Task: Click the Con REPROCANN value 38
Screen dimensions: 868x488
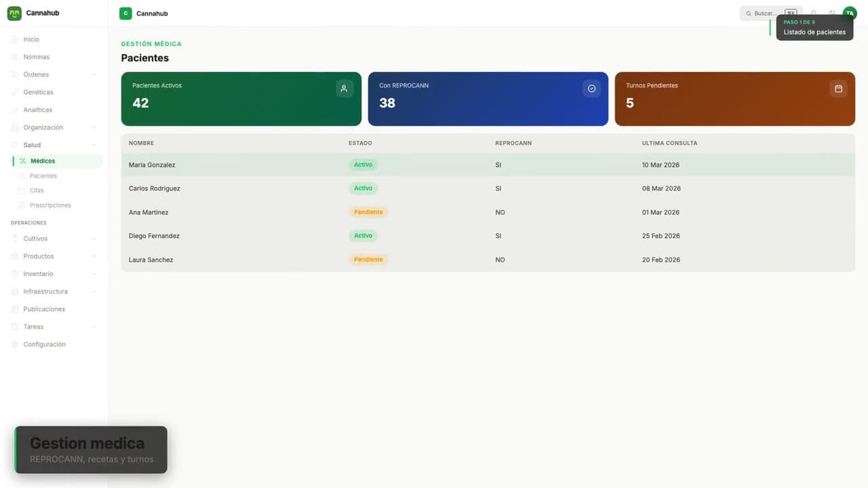Action: 387,103
